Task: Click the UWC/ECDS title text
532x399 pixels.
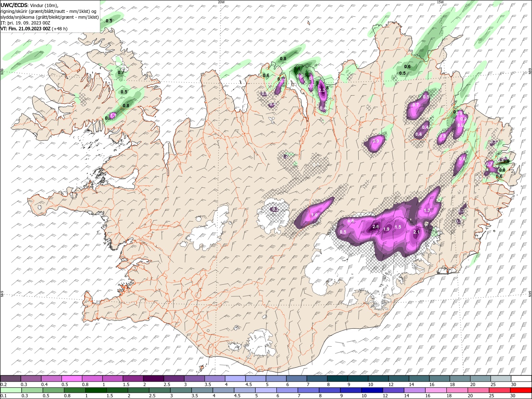Action: [14, 5]
